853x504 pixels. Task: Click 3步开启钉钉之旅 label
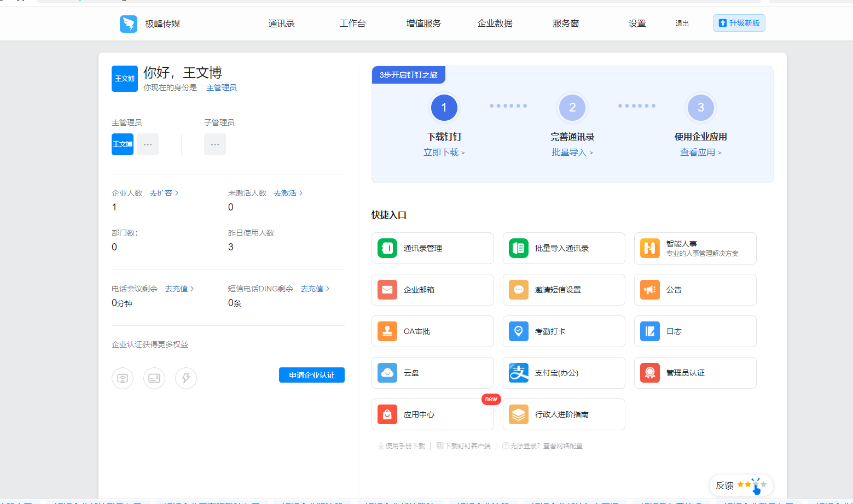point(409,75)
